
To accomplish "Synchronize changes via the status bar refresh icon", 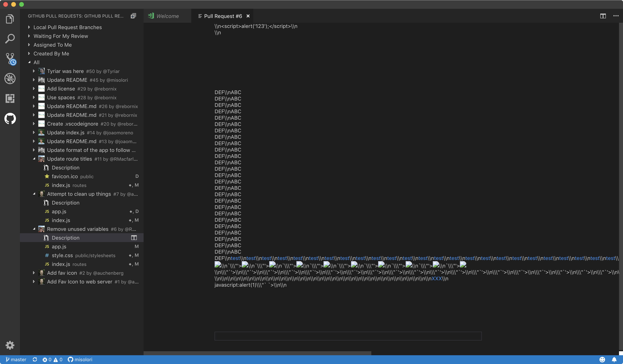I will pos(35,360).
